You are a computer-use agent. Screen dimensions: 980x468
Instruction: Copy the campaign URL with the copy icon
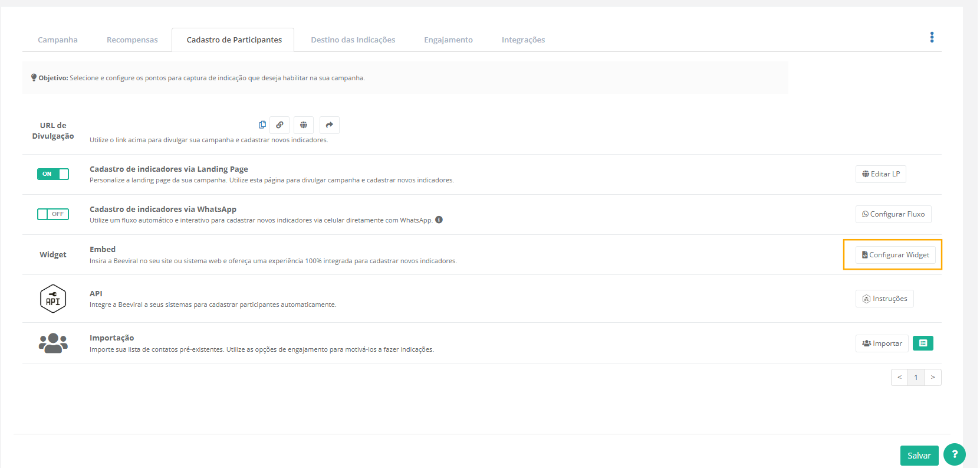262,125
